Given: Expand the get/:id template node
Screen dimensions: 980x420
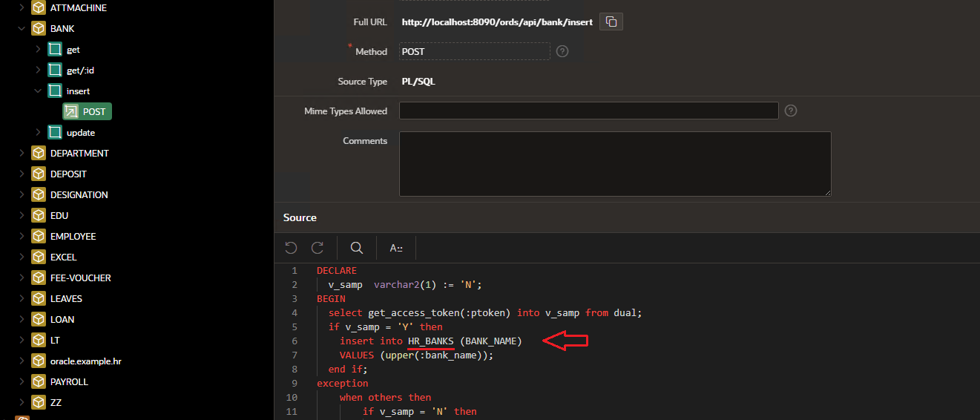Looking at the screenshot, I should (x=38, y=70).
